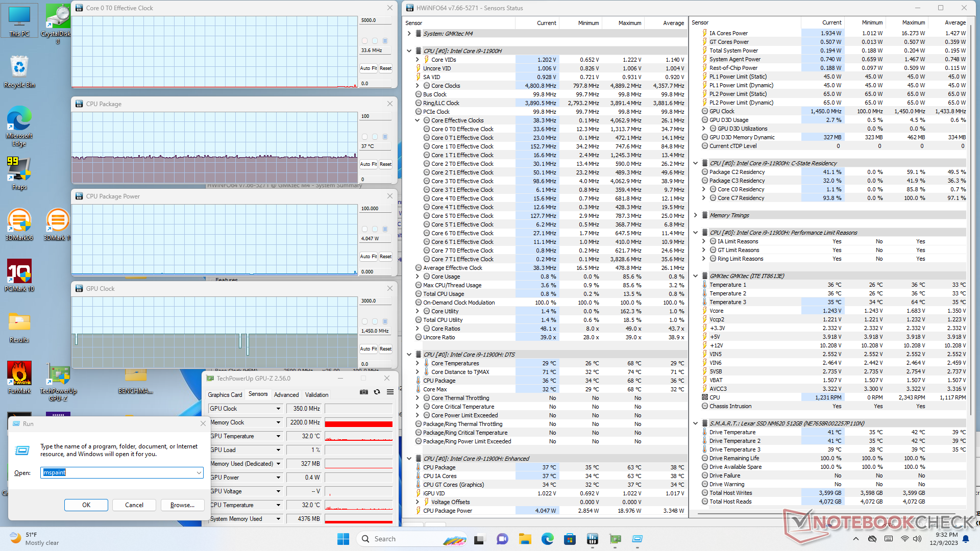Image resolution: width=980 pixels, height=551 pixels.
Task: Switch to the Graphics Card tab
Action: point(225,395)
